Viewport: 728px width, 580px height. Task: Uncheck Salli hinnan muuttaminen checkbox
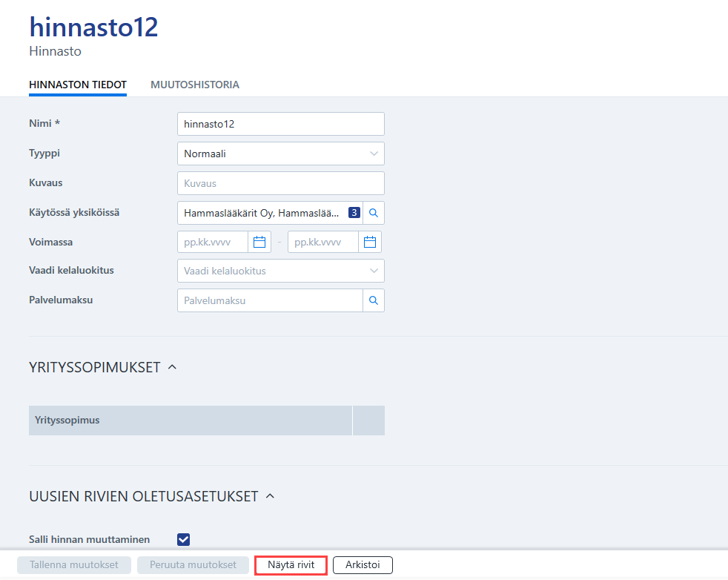[x=183, y=540]
